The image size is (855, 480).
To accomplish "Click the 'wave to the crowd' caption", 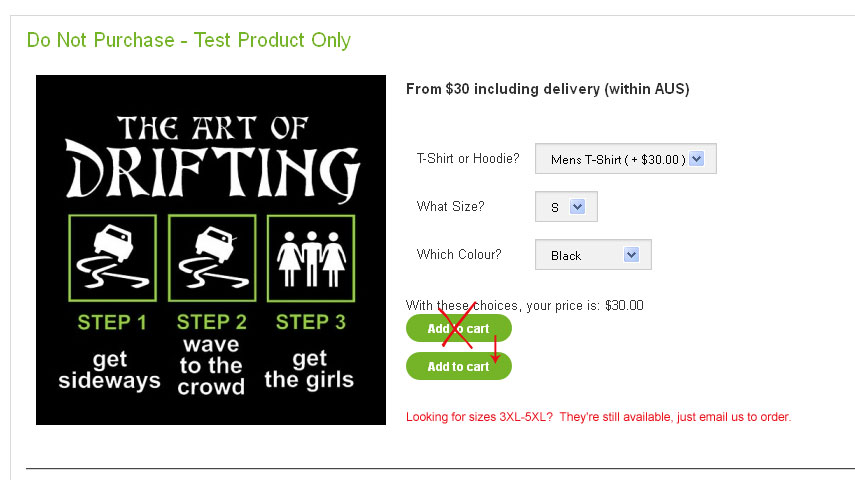I will (x=211, y=366).
